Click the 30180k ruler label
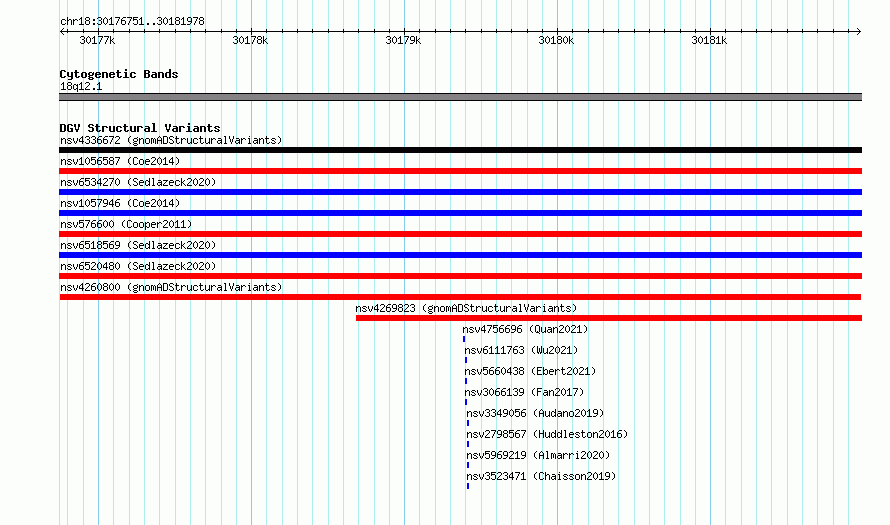890x525 pixels. (x=556, y=40)
